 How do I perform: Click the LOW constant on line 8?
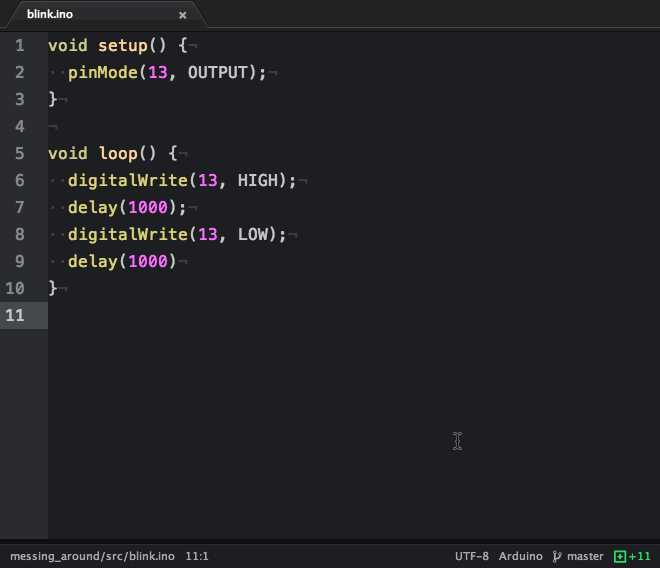[253, 234]
